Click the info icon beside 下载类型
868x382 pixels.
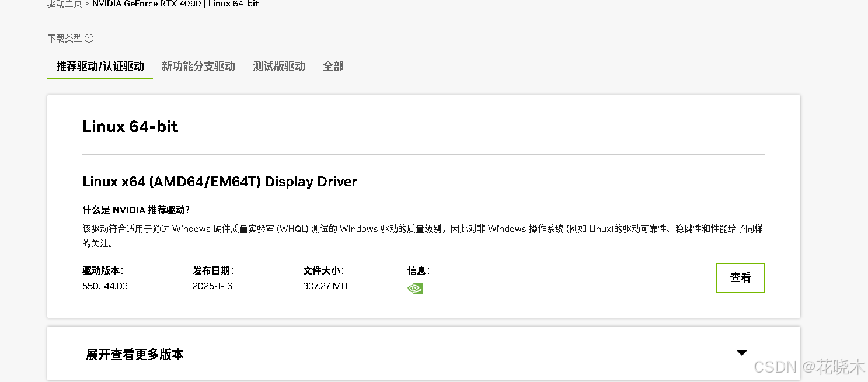click(x=89, y=39)
